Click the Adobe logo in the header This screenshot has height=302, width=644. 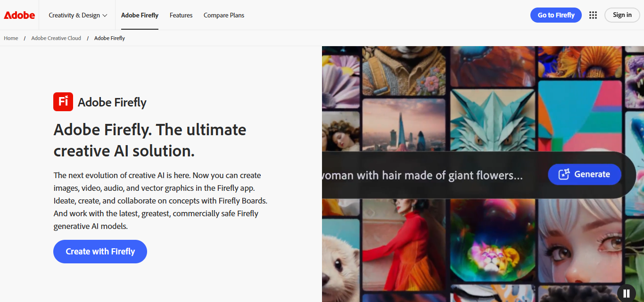(19, 15)
